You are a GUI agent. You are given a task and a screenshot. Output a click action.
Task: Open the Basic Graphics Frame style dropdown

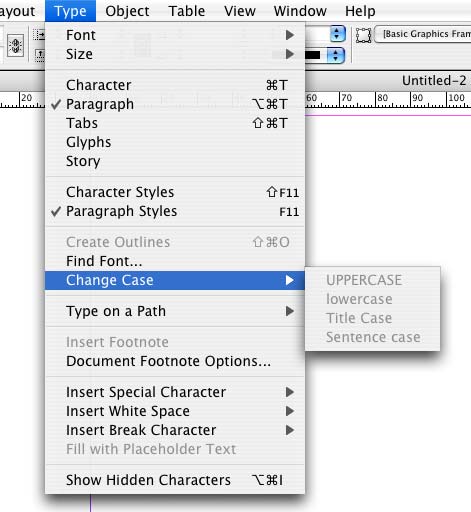[423, 34]
